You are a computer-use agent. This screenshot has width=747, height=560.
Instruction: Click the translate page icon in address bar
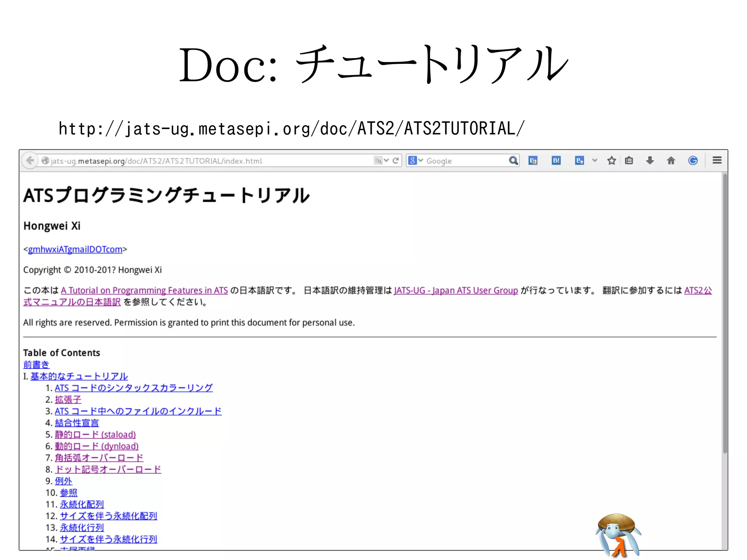coord(378,160)
